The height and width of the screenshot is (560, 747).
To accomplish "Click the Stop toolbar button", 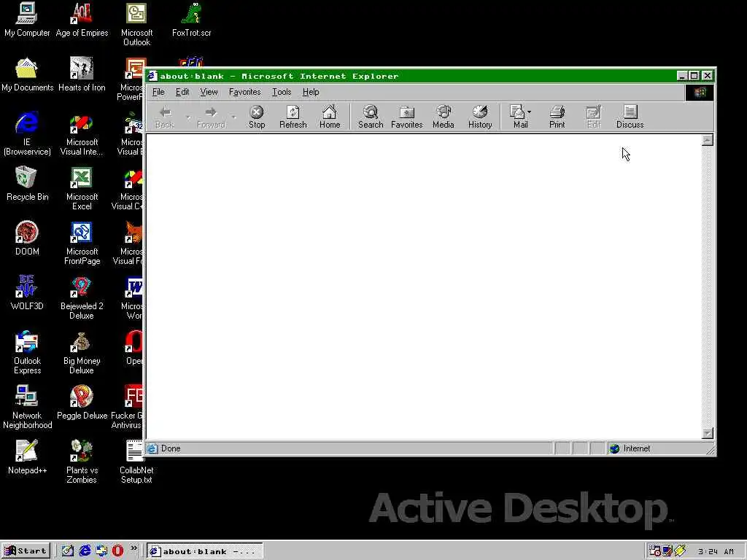I will (256, 117).
